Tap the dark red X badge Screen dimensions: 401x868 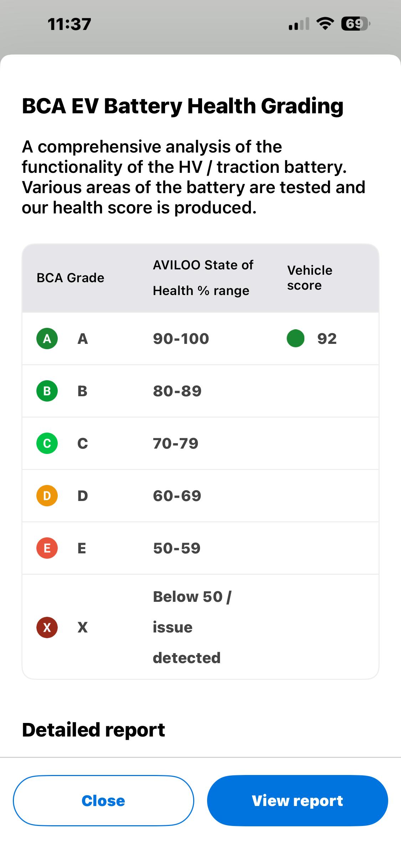(47, 627)
